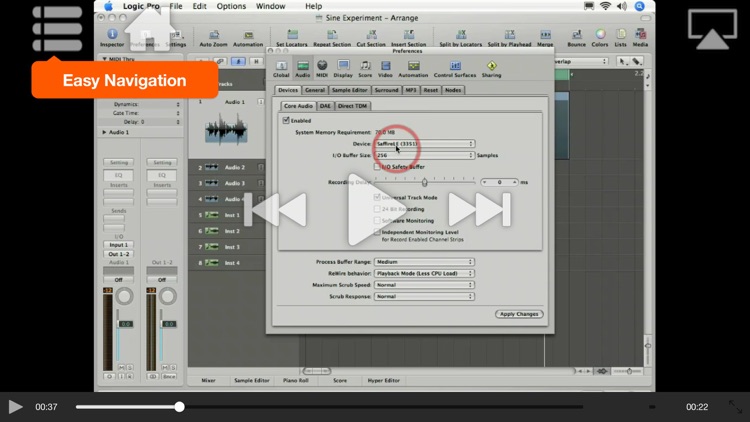
Task: Select Score preferences icon
Action: pyautogui.click(x=365, y=68)
